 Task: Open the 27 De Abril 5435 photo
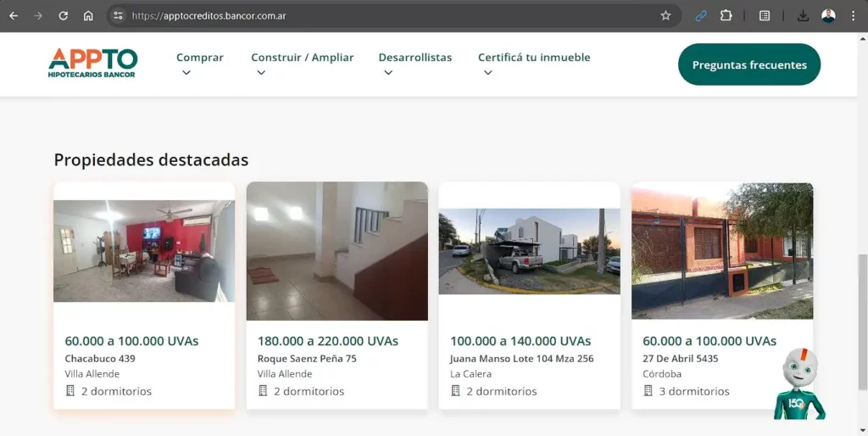pos(722,251)
